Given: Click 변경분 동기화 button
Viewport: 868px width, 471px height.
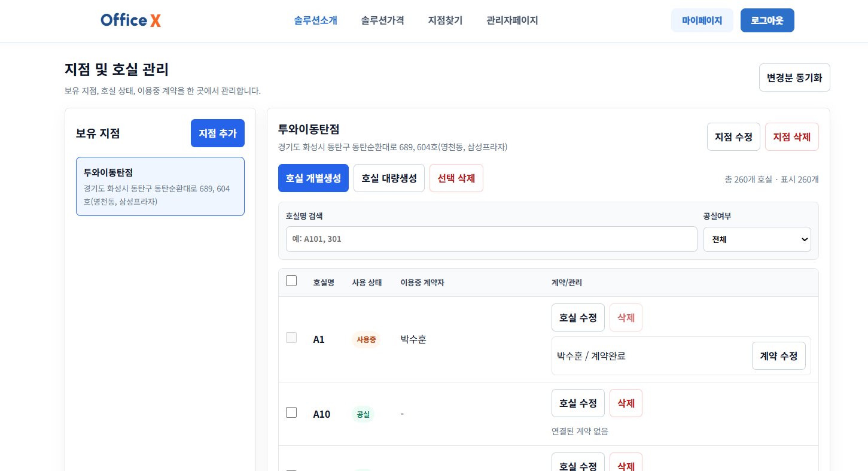Looking at the screenshot, I should click(794, 78).
